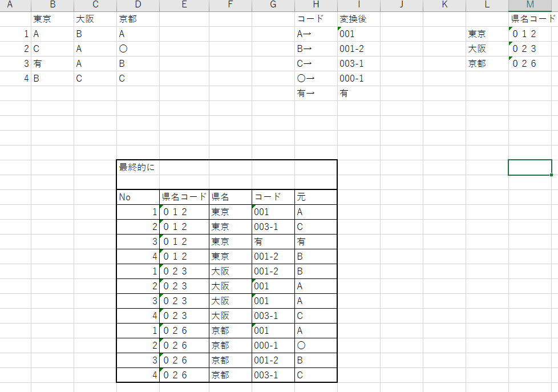Click the 0 2 6 cell in column M
The width and height of the screenshot is (558, 392).
[x=530, y=64]
